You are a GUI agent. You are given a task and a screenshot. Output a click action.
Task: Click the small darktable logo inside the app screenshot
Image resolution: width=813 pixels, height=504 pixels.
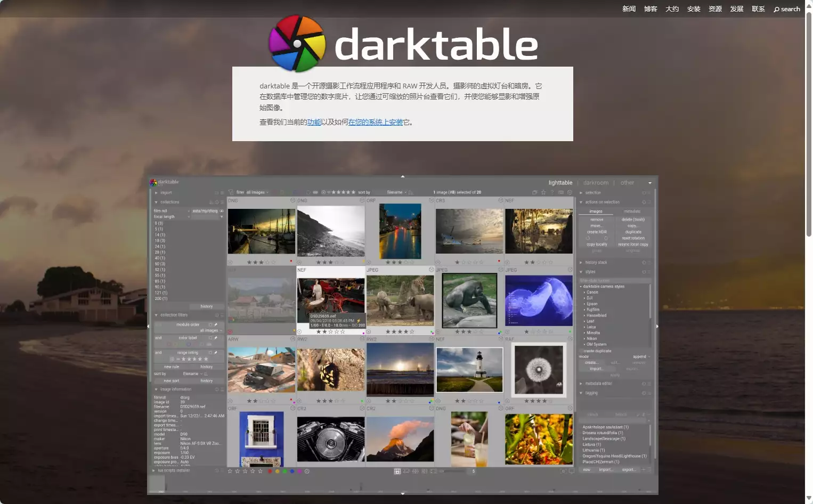point(153,182)
